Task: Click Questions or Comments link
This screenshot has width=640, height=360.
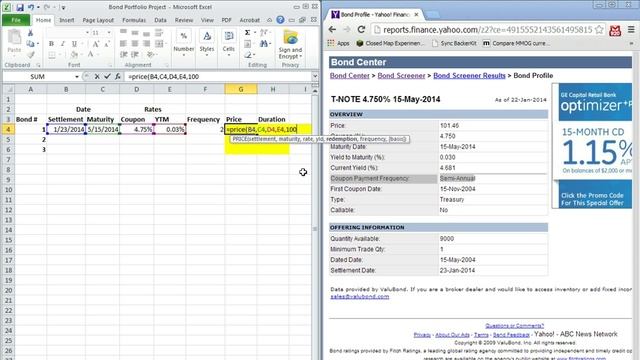Action: pos(514,326)
